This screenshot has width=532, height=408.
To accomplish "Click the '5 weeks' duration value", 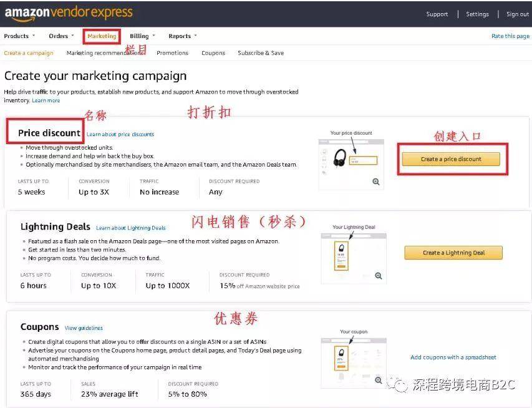I will 32,192.
